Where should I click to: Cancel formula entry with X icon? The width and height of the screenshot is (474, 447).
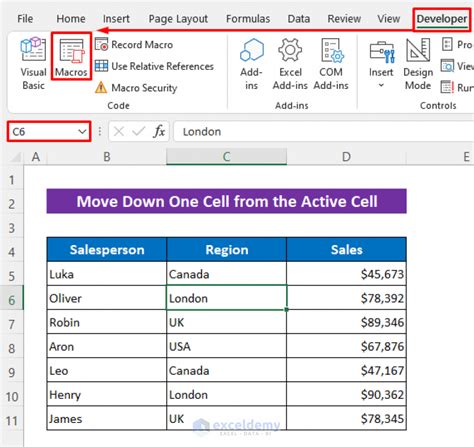119,132
